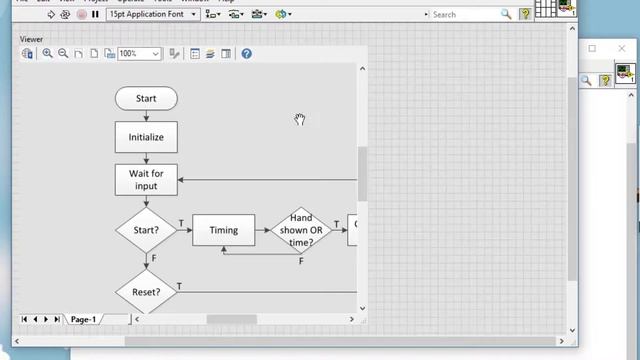This screenshot has height=360, width=640.
Task: Open the Distribute Objects dropdown
Action: coord(236,14)
